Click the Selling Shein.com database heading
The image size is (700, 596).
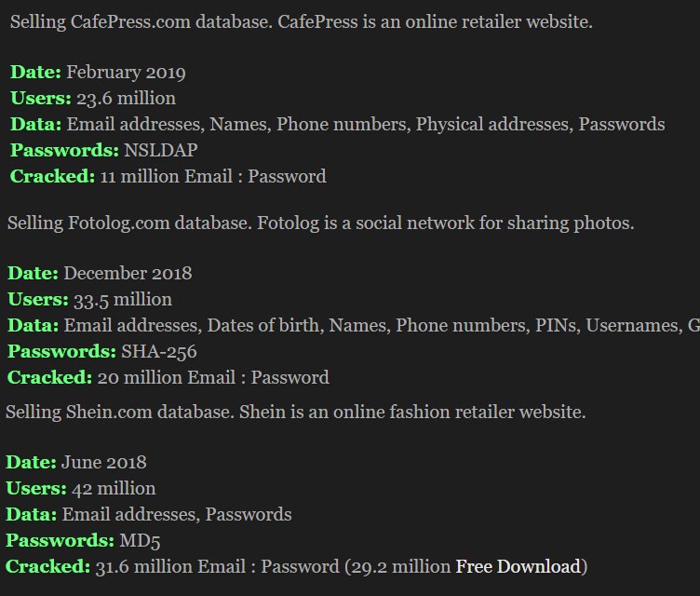click(x=296, y=412)
